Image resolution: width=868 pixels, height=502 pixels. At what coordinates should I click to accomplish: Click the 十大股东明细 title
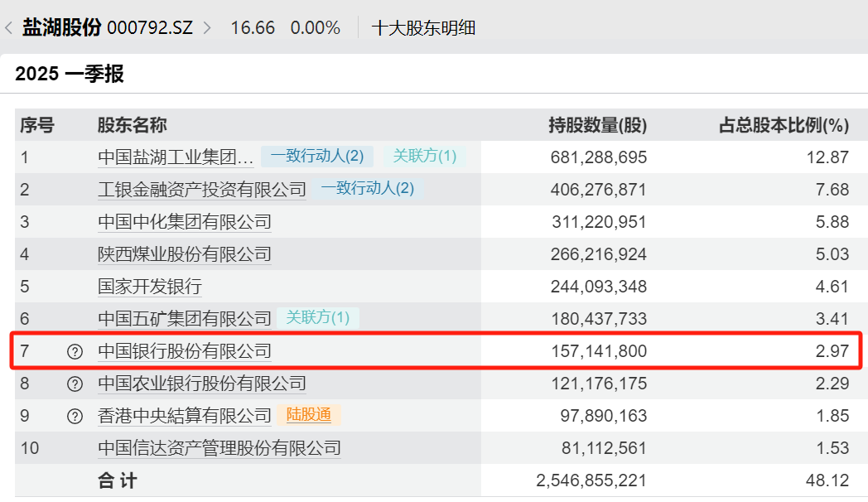click(423, 27)
